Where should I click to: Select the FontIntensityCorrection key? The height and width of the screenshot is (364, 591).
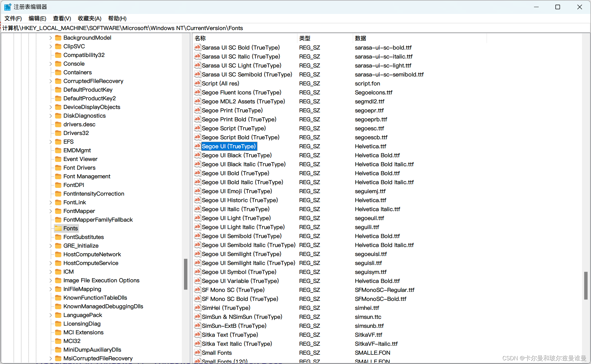coord(94,194)
